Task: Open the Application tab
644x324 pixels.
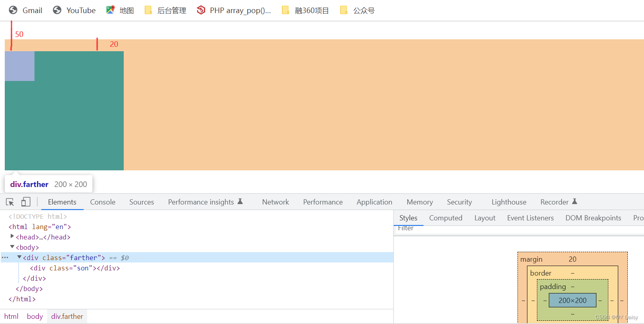Action: coord(374,202)
